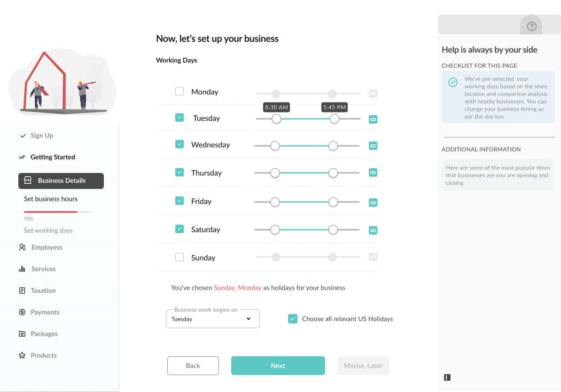Click the Products star icon
Image resolution: width=561 pixels, height=392 pixels.
click(22, 355)
